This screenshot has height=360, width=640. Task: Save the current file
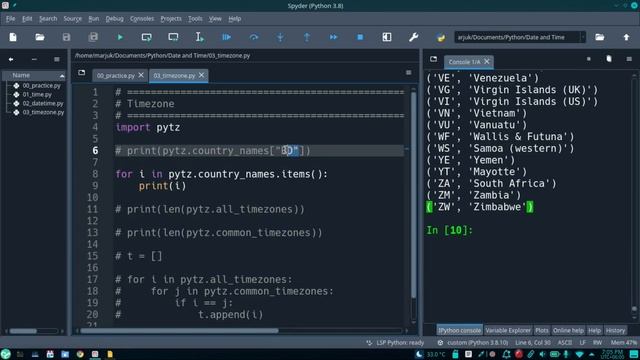[x=66, y=37]
